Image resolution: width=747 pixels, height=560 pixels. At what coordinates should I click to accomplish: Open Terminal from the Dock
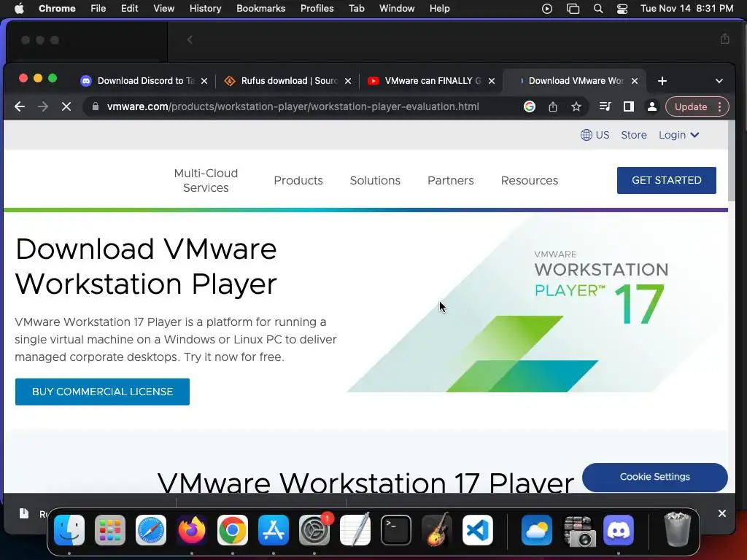(396, 530)
